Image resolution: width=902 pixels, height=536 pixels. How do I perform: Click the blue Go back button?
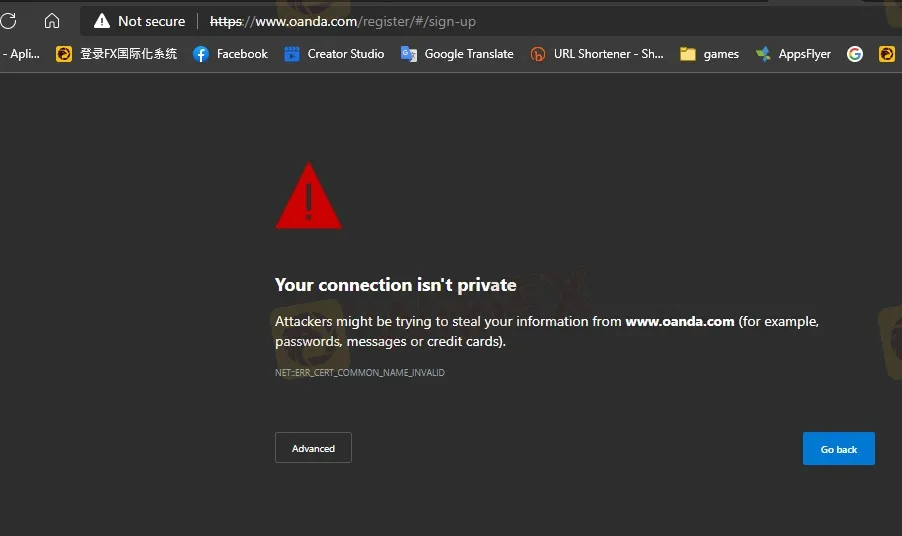pos(839,449)
